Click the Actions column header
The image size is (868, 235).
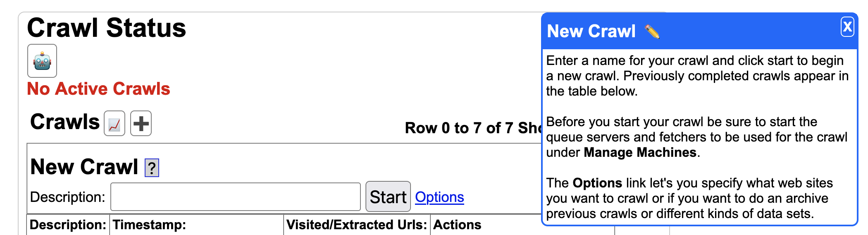[x=457, y=225]
